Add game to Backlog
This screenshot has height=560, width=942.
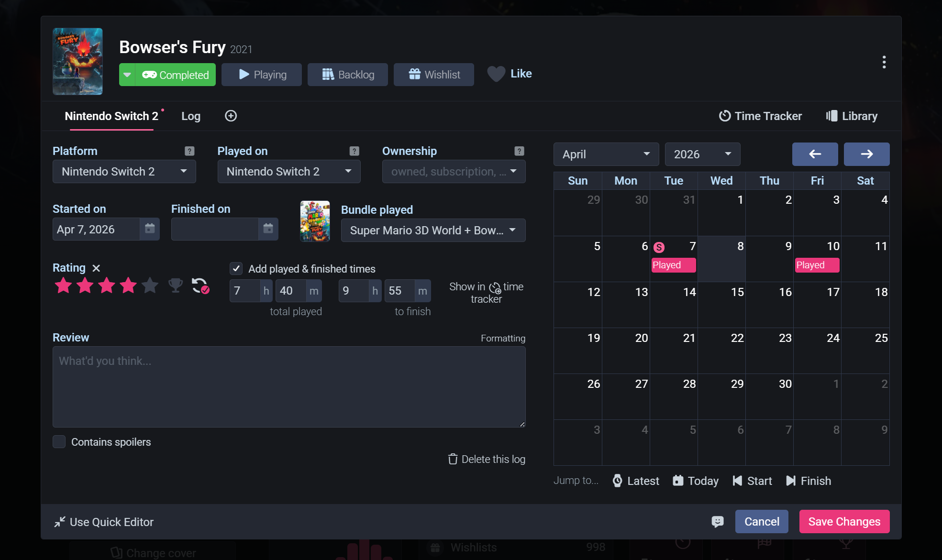click(348, 75)
